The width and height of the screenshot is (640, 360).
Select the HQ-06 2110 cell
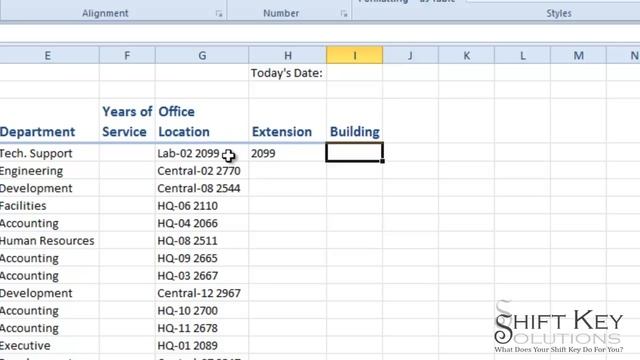pyautogui.click(x=202, y=206)
